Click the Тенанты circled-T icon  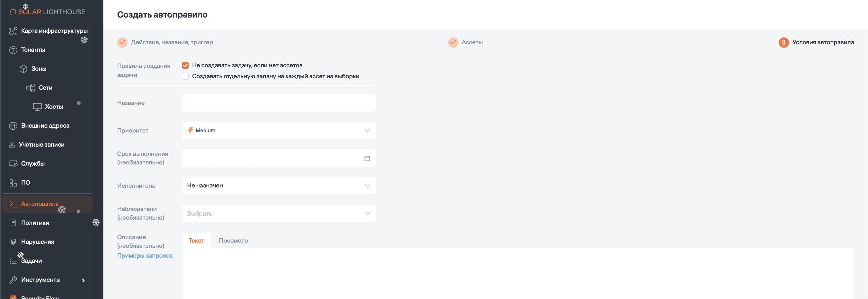coord(13,50)
